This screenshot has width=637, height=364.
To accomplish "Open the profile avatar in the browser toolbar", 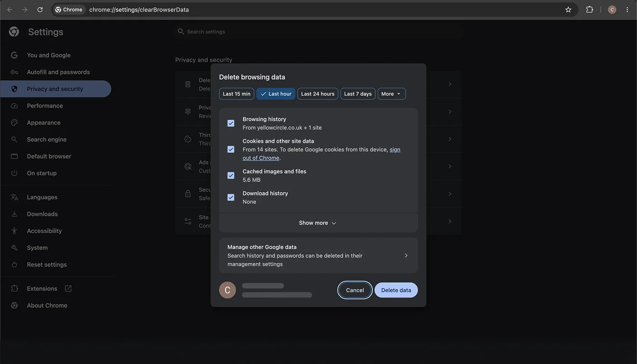I will (x=612, y=10).
